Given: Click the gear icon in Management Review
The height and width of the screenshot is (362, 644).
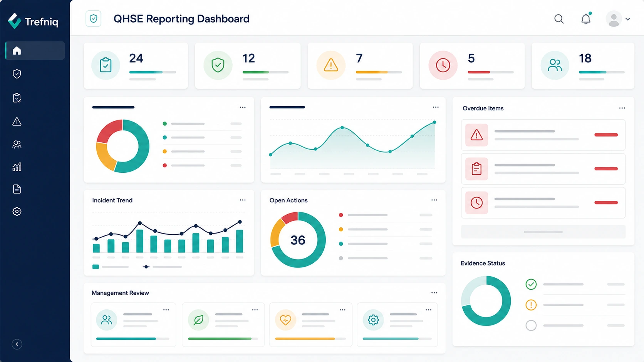Looking at the screenshot, I should click(x=373, y=320).
